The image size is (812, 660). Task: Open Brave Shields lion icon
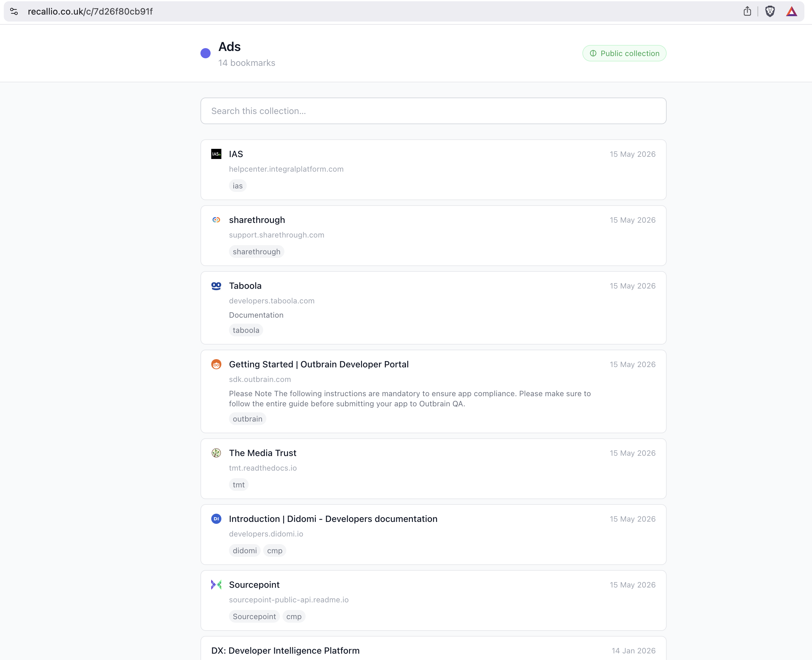click(770, 11)
